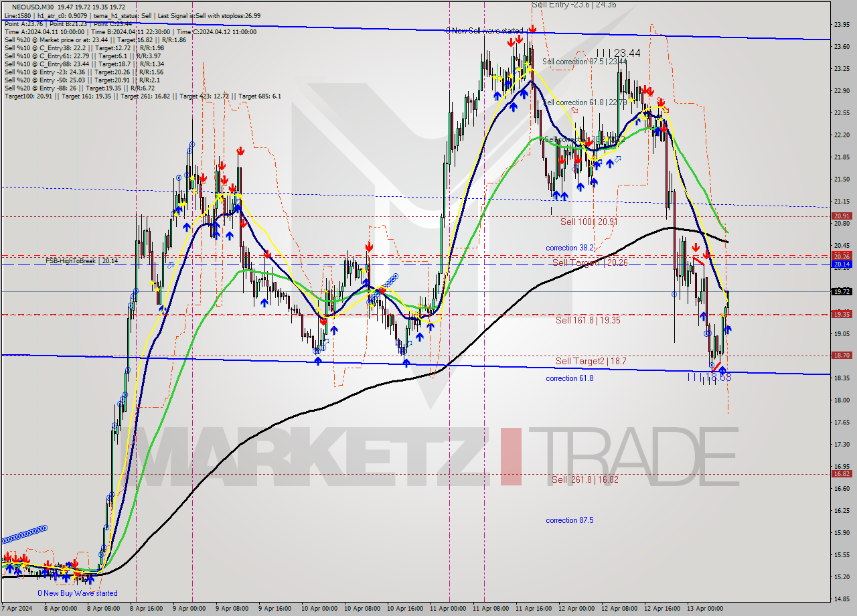The width and height of the screenshot is (857, 616).
Task: Click the '13 Apr 00:00' time axis label
Action: [x=704, y=608]
